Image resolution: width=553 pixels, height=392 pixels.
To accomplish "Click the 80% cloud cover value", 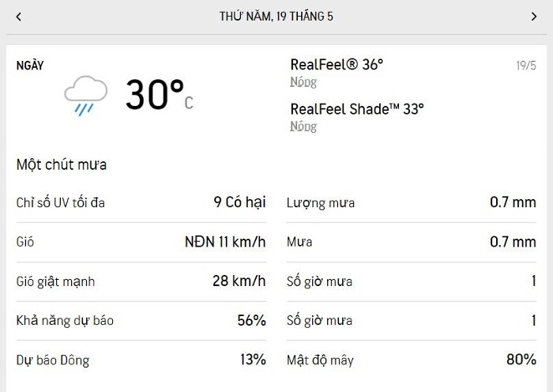I will (521, 360).
